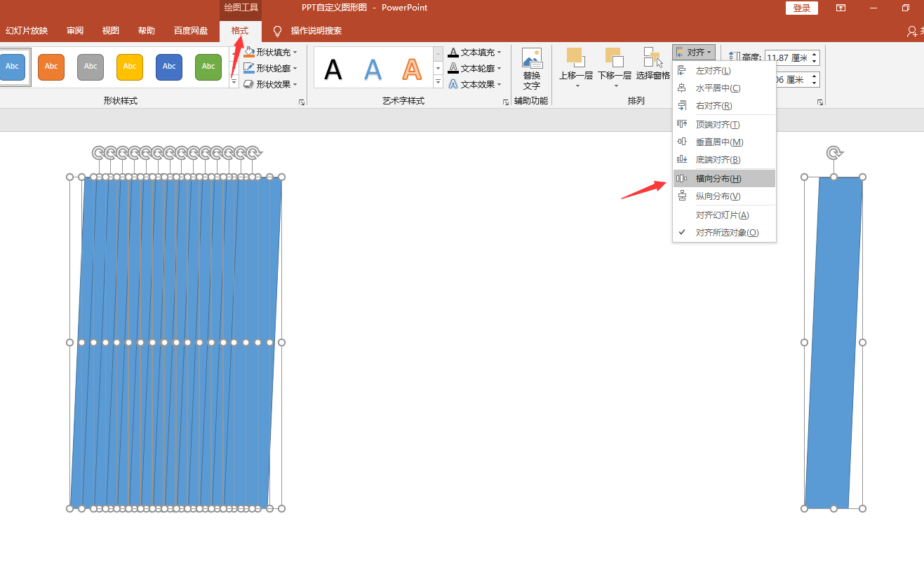Increase the shape height with the 高度 spinner
The width and height of the screenshot is (924, 570).
click(x=815, y=54)
